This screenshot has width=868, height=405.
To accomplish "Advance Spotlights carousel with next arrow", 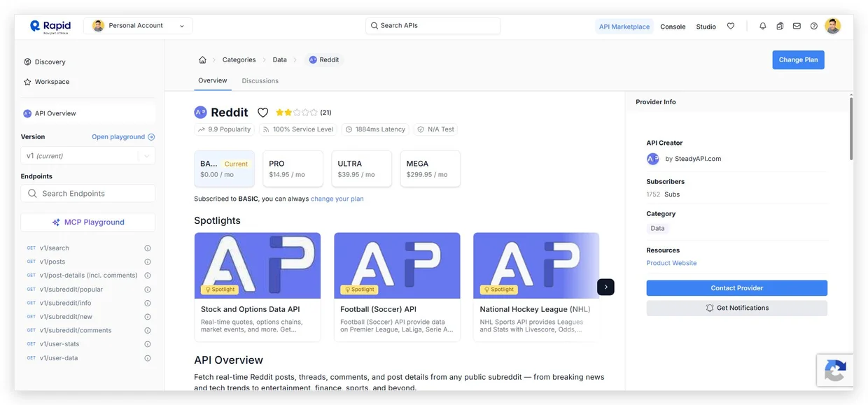I will click(605, 287).
